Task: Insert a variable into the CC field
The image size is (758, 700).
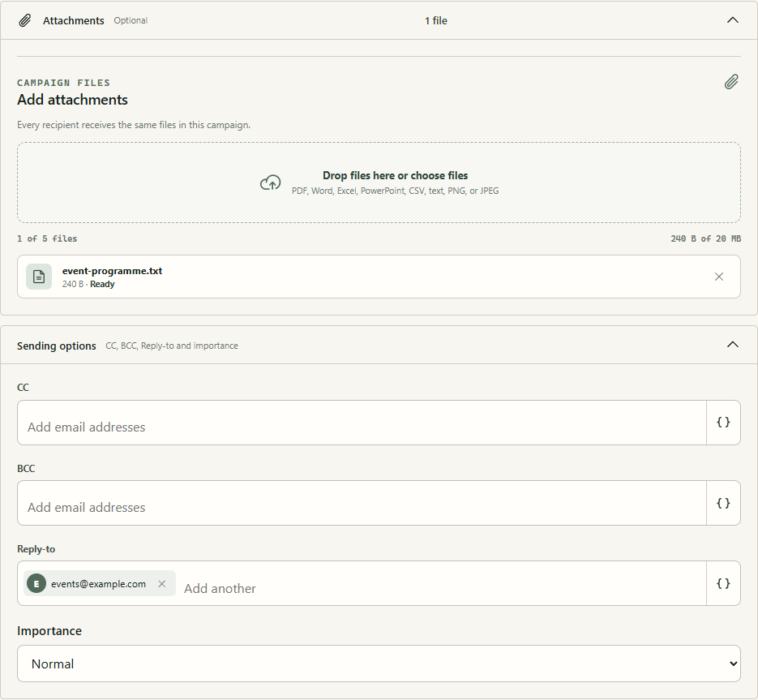Action: pyautogui.click(x=723, y=423)
